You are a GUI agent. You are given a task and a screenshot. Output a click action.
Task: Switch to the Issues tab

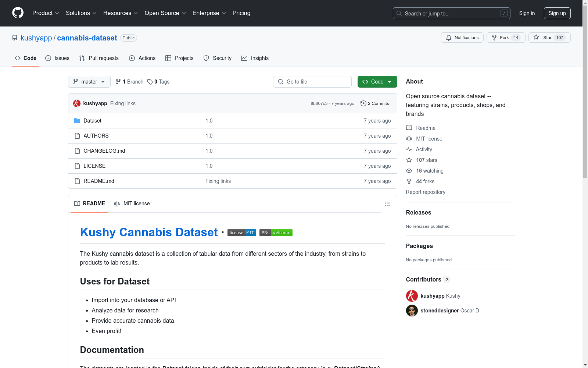pos(57,58)
